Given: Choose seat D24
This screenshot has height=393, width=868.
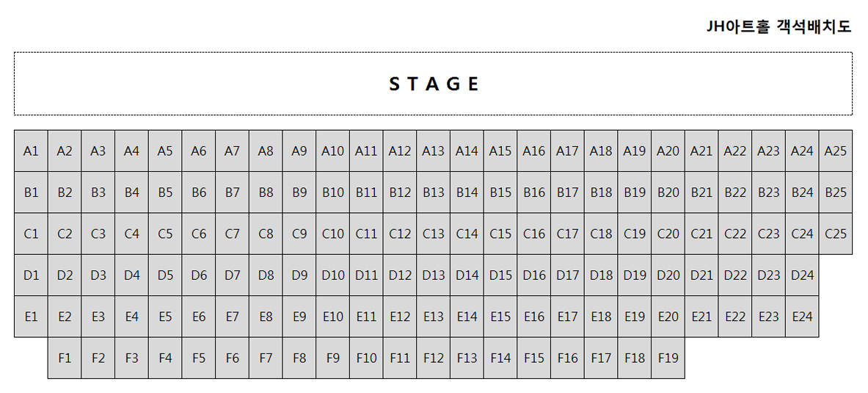Looking at the screenshot, I should click(x=802, y=275).
